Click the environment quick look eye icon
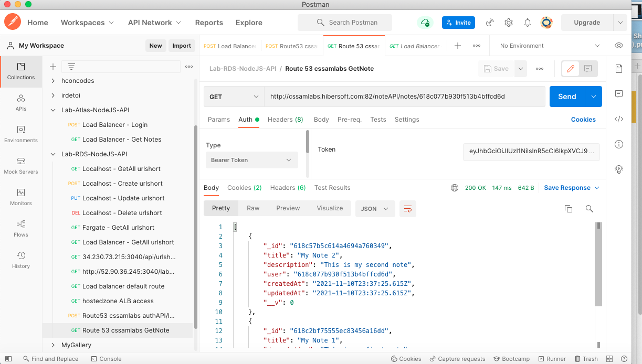 pos(619,46)
